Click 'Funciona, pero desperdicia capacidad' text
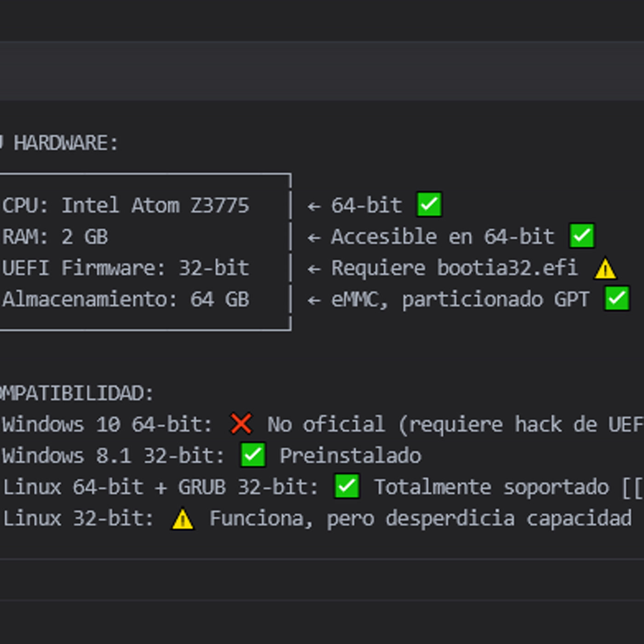This screenshot has height=644, width=644. pyautogui.click(x=421, y=518)
